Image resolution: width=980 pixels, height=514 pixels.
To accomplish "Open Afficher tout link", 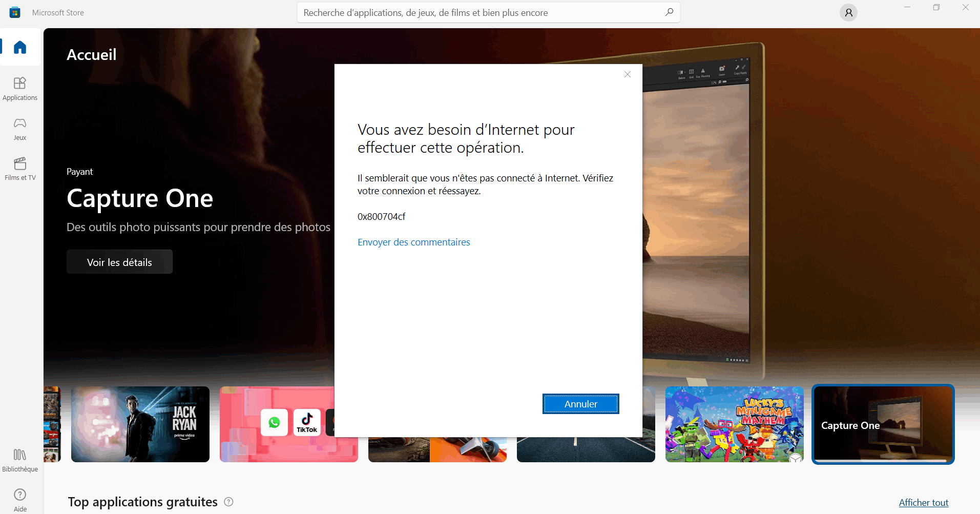I will point(924,503).
